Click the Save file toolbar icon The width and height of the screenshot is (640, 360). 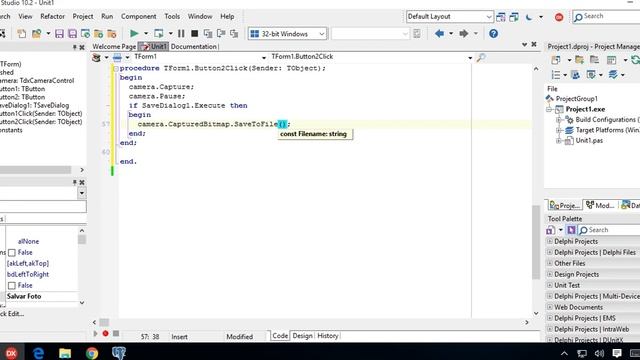[x=59, y=33]
